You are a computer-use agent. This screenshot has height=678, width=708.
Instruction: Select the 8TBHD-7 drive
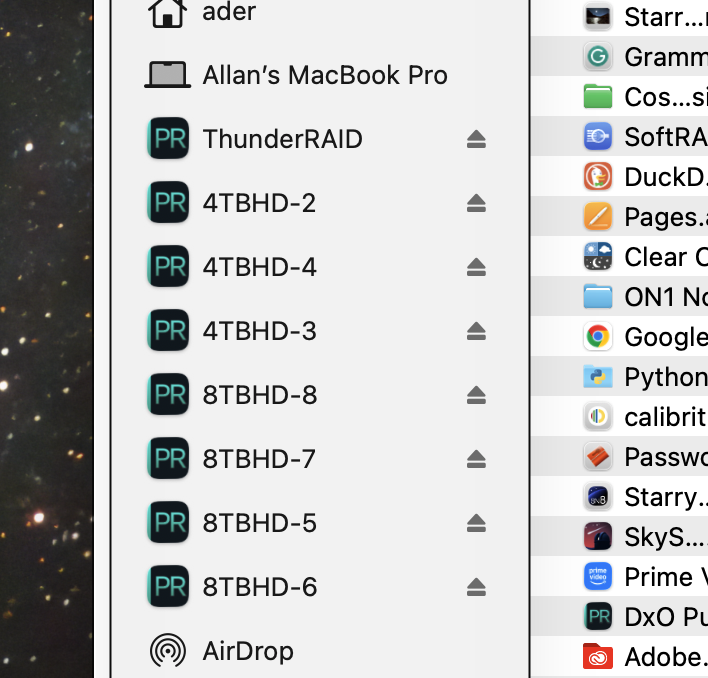coord(259,459)
